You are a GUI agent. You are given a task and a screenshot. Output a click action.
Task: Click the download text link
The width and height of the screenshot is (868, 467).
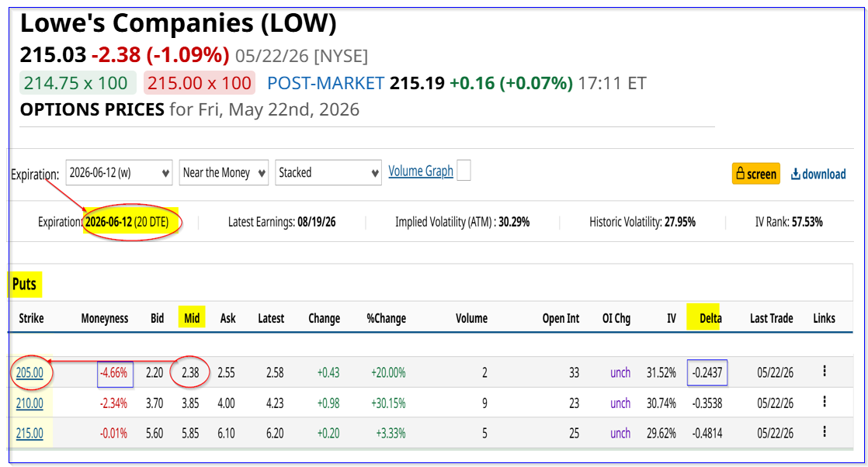click(824, 175)
